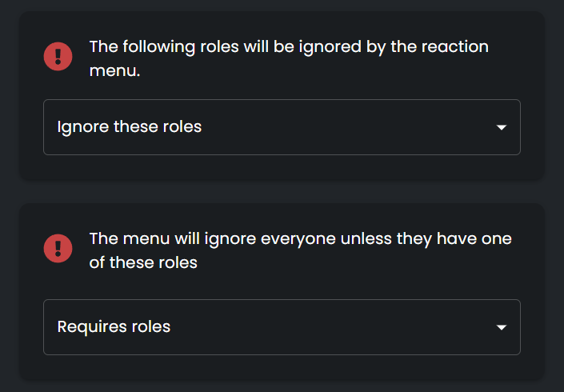
Task: Focus the empty middle of Ignore these roles field
Action: [346, 127]
